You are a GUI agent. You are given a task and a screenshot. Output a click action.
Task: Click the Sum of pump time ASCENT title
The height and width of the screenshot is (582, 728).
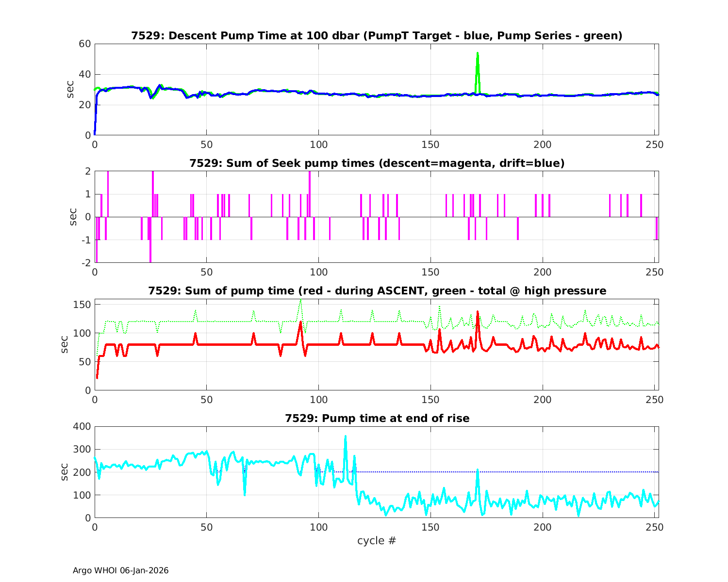coord(377,291)
